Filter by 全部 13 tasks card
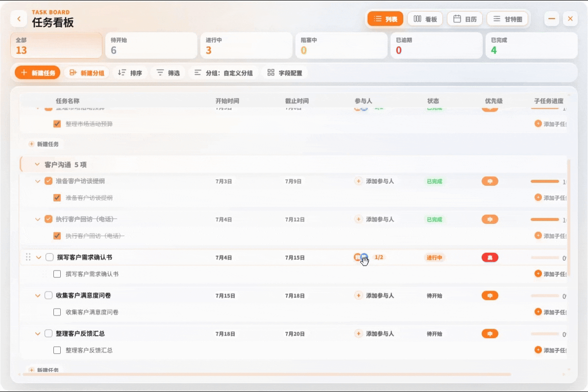The image size is (588, 392). point(56,46)
